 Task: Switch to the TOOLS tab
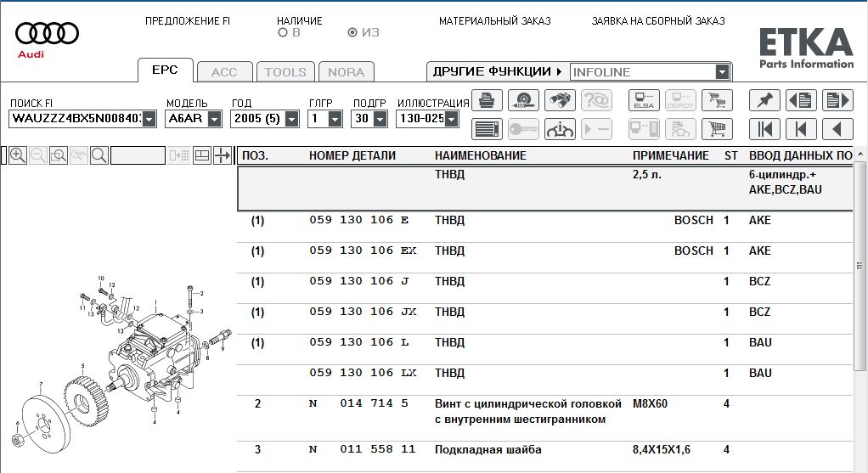pyautogui.click(x=285, y=72)
